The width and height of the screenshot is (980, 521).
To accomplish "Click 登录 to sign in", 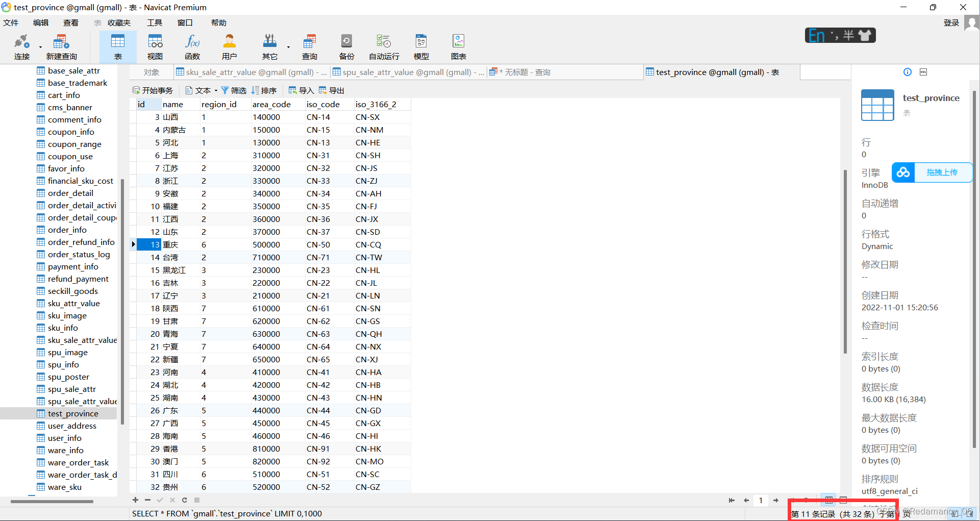I will tap(951, 22).
